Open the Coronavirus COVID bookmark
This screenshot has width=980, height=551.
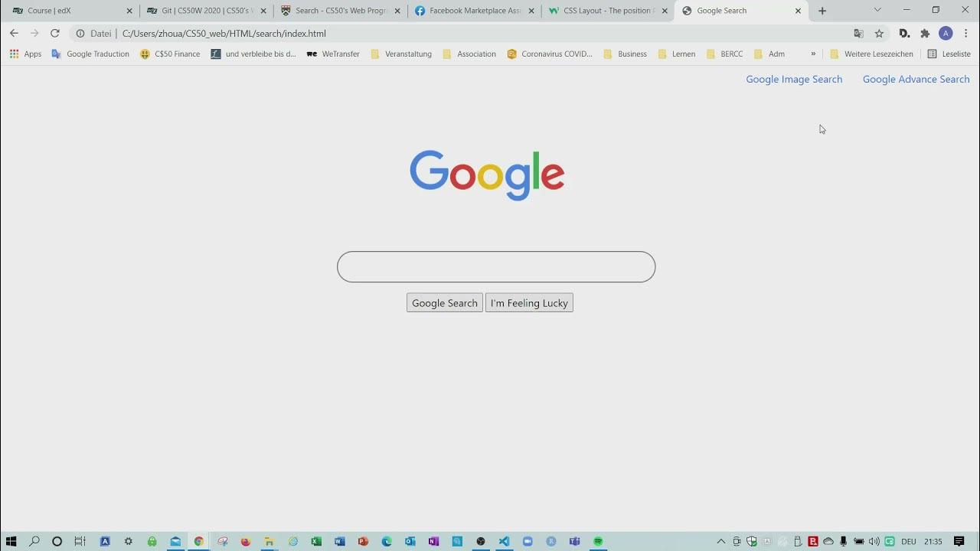[x=550, y=54]
